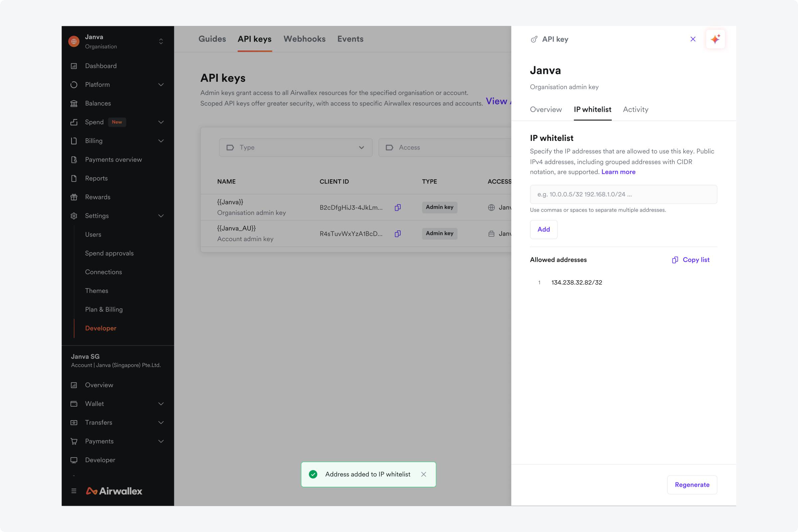Click the Add button under the IP field
Image resolution: width=798 pixels, height=532 pixels.
[543, 229]
